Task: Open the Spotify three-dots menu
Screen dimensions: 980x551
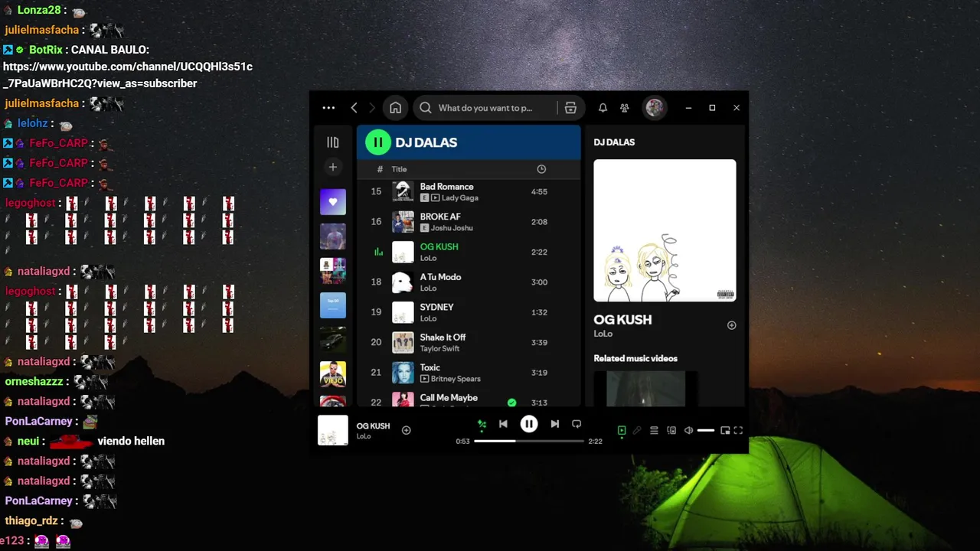Action: click(x=328, y=108)
